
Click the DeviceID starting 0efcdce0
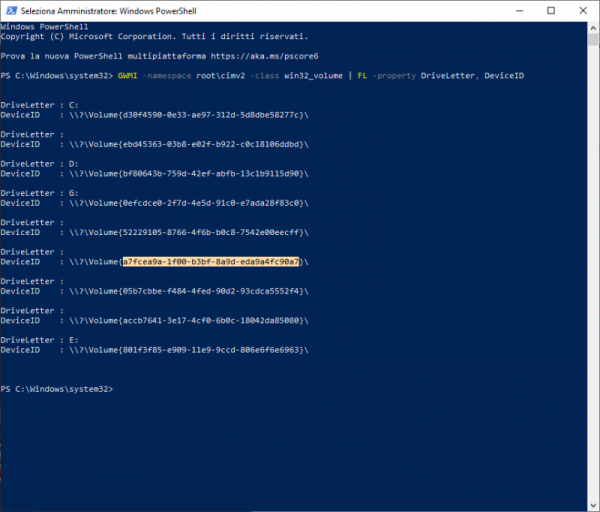tap(189, 203)
